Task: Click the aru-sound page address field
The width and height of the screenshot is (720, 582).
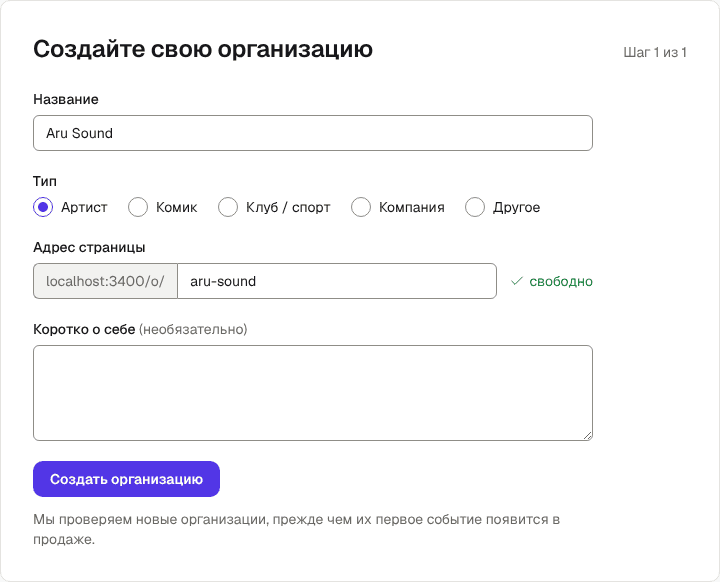Action: tap(337, 281)
